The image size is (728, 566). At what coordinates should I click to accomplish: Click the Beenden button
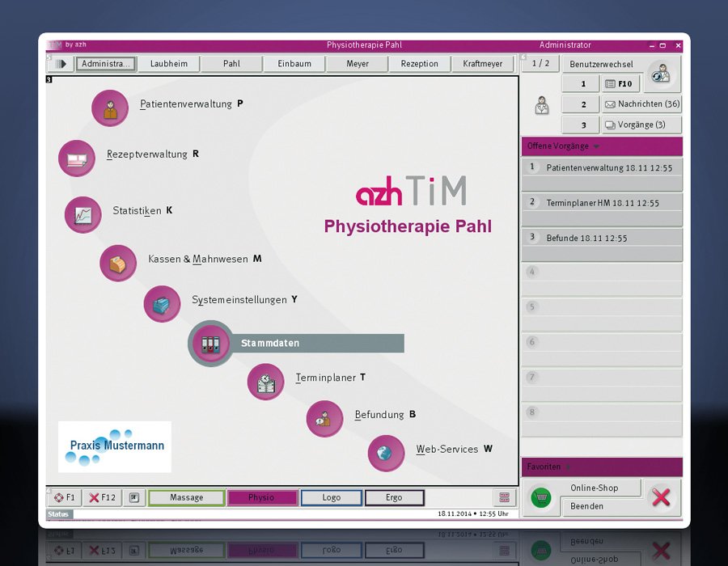[x=601, y=506]
